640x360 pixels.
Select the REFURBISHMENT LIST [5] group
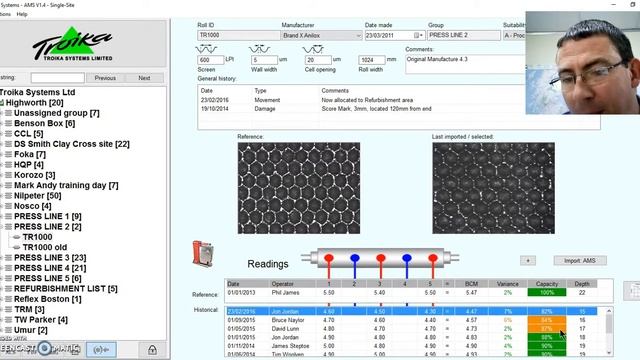[x=66, y=289]
